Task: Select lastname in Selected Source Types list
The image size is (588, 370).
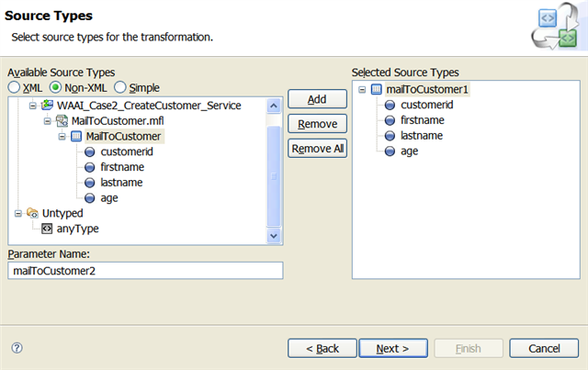Action: coord(421,136)
